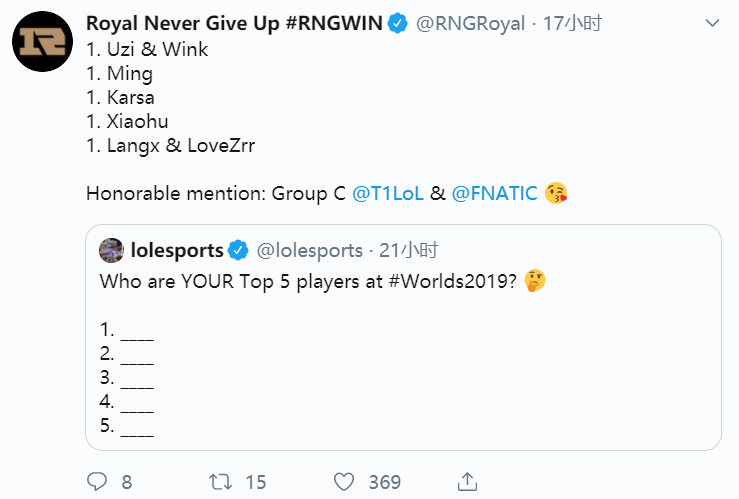Click the reply speech bubble icon

(x=97, y=482)
